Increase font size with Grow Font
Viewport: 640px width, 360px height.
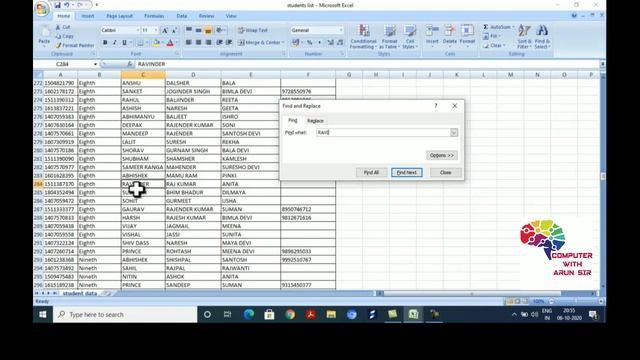pos(164,31)
